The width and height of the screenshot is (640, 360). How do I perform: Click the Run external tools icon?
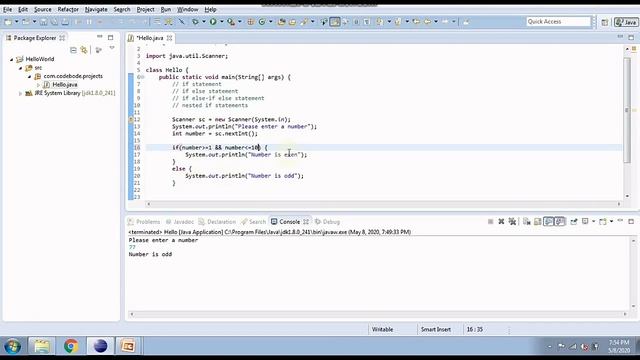pyautogui.click(x=231, y=22)
